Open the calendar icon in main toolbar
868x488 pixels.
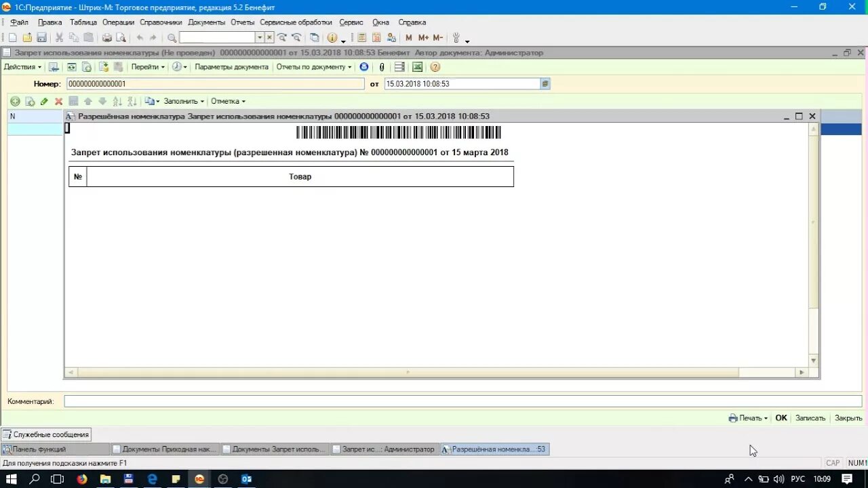[x=376, y=38]
